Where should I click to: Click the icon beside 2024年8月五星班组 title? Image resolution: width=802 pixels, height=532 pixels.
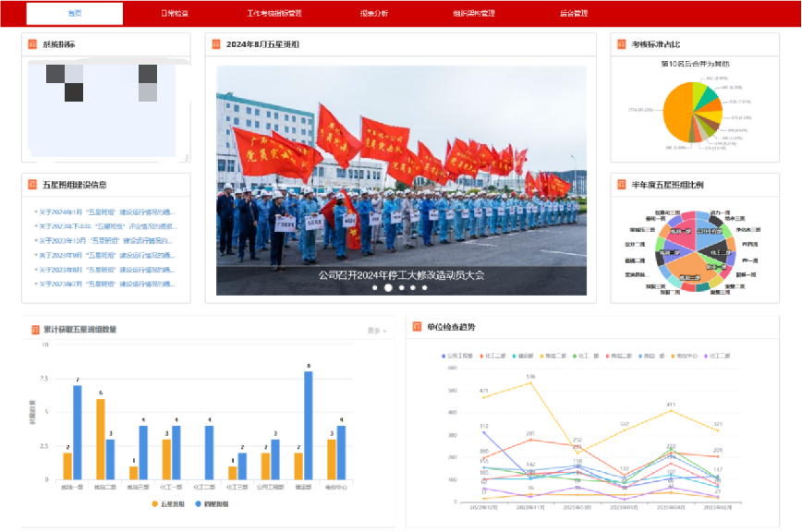(x=216, y=44)
